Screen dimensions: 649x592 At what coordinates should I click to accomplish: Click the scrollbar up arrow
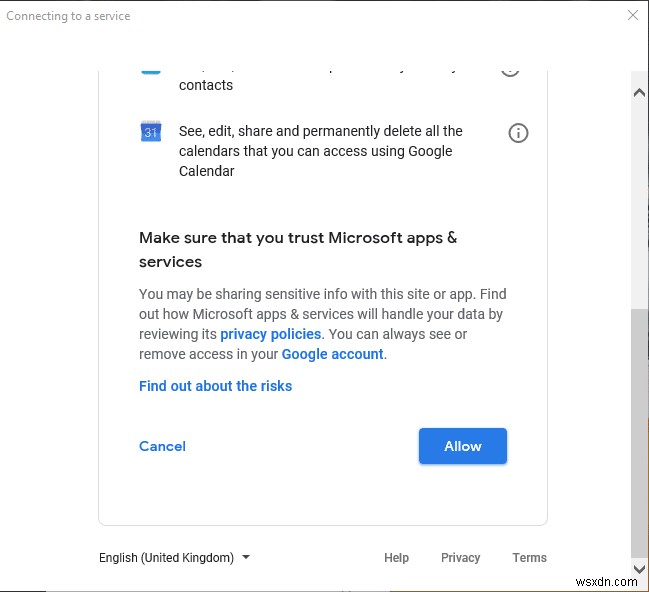[639, 93]
